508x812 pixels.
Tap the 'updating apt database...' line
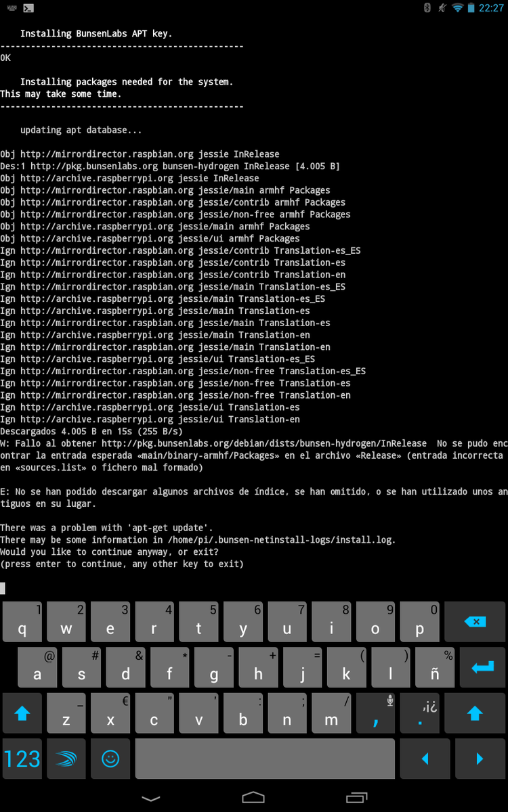(81, 130)
